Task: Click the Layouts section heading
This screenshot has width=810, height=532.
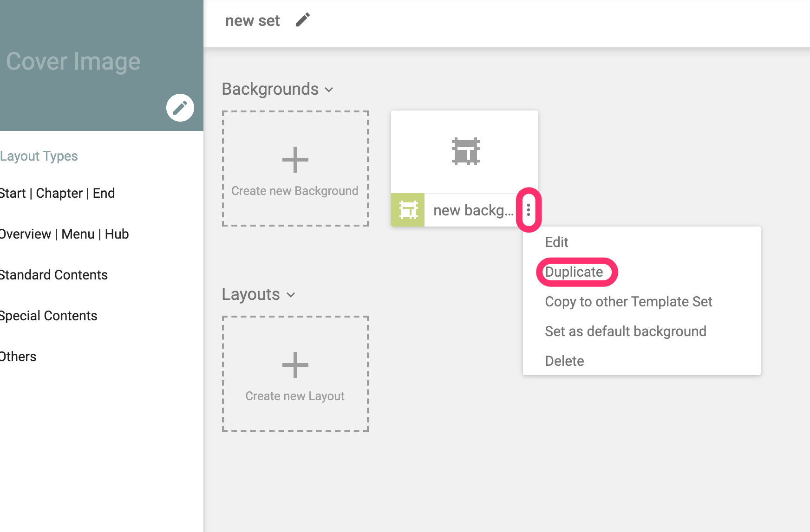Action: click(251, 294)
